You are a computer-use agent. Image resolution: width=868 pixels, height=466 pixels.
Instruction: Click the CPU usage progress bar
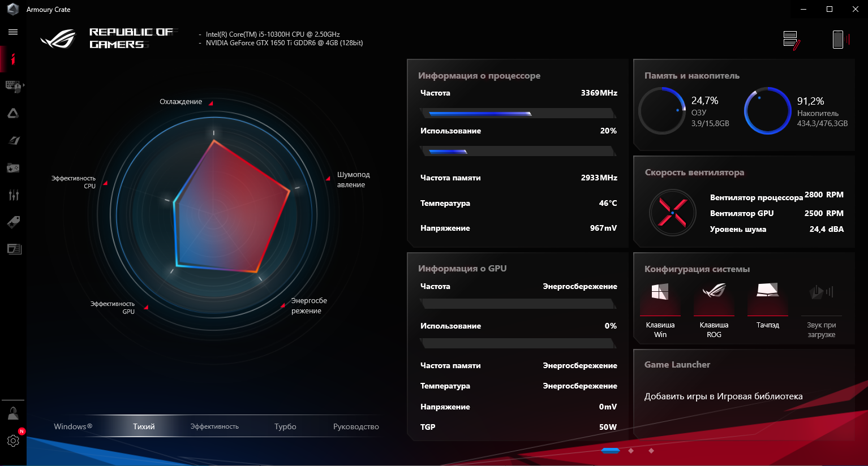(x=518, y=152)
